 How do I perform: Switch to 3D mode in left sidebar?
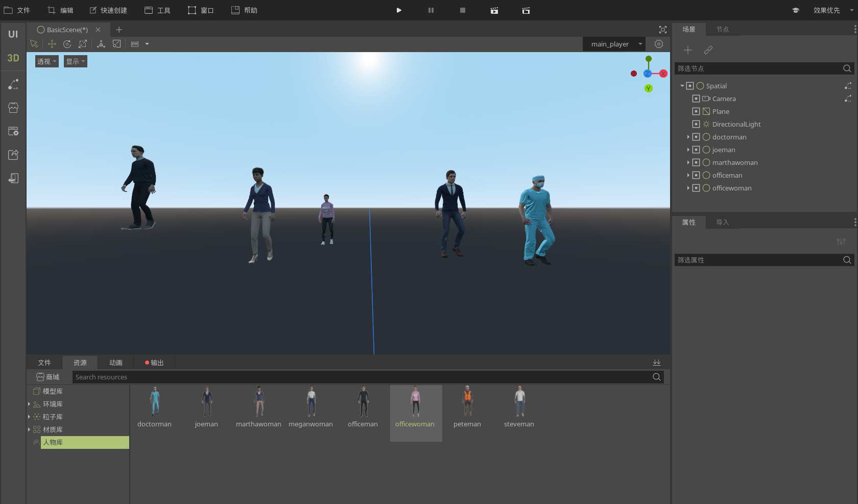pos(13,58)
